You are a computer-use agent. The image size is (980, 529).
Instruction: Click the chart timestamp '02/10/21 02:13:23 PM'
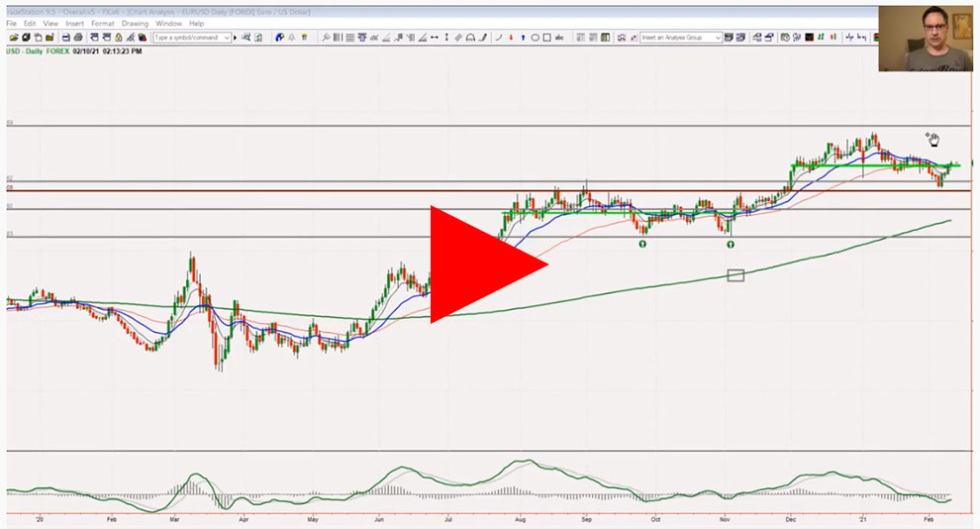click(107, 52)
